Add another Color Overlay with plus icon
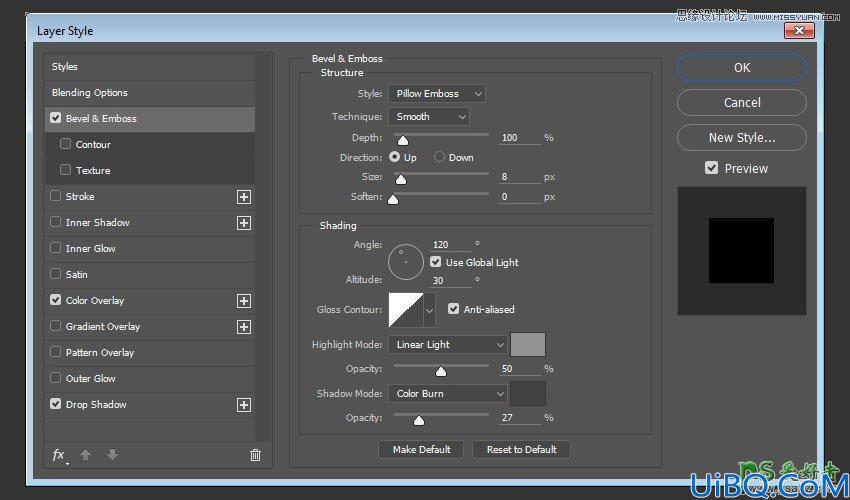 (244, 301)
